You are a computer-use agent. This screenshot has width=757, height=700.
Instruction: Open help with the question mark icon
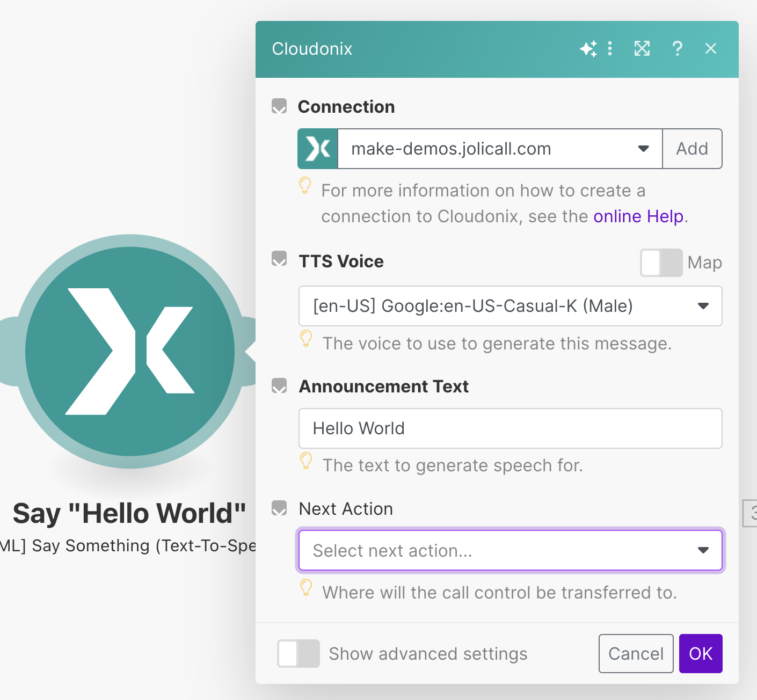point(678,49)
